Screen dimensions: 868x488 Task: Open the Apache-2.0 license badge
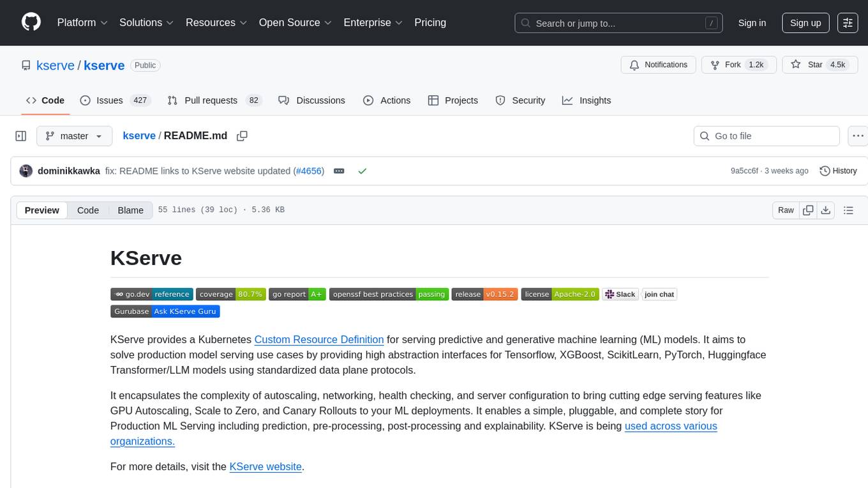coord(560,294)
